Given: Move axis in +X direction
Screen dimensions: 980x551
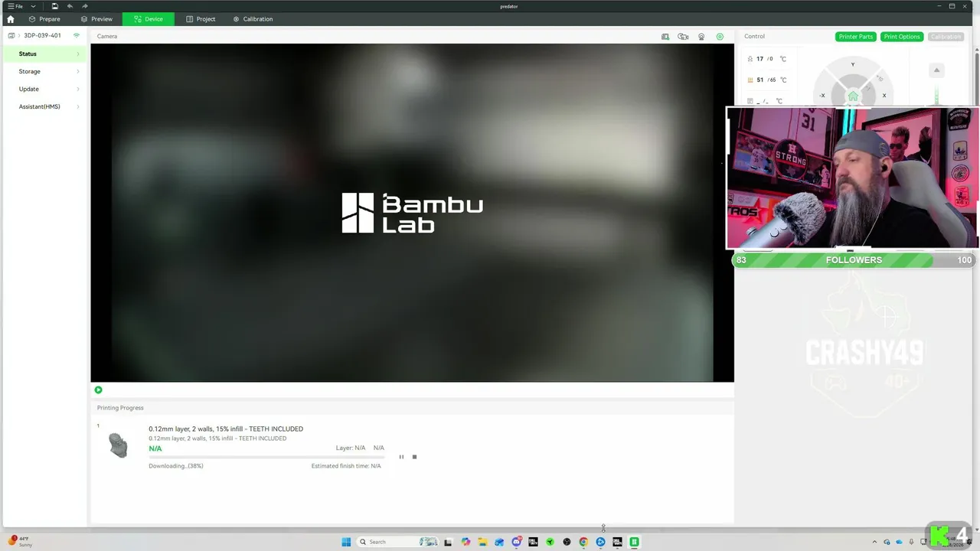Looking at the screenshot, I should [x=884, y=96].
